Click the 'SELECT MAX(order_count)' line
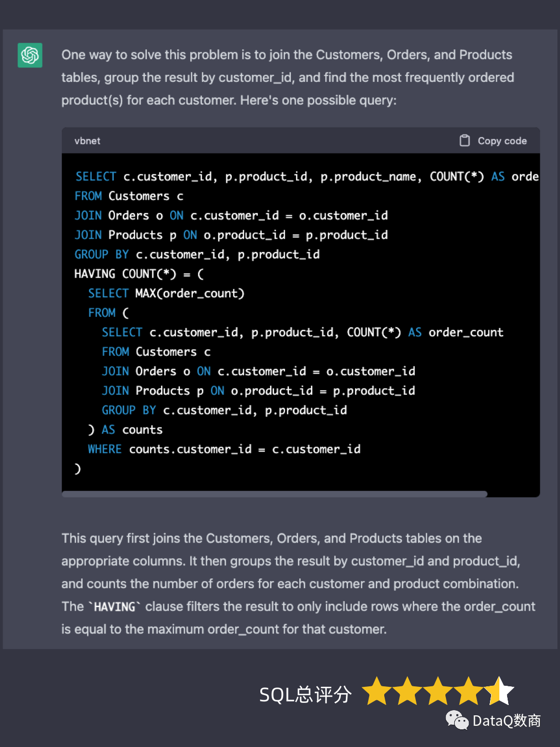 (x=166, y=294)
